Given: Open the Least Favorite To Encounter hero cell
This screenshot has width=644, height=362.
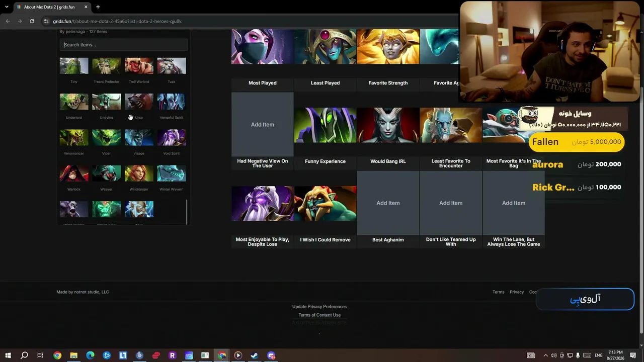Looking at the screenshot, I should click(451, 125).
